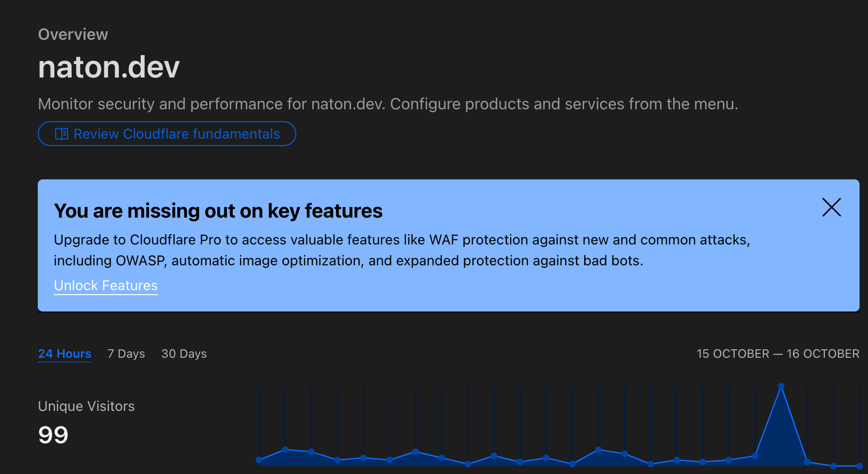This screenshot has height=474, width=868.
Task: Switch to the 7 Days view
Action: (x=126, y=354)
